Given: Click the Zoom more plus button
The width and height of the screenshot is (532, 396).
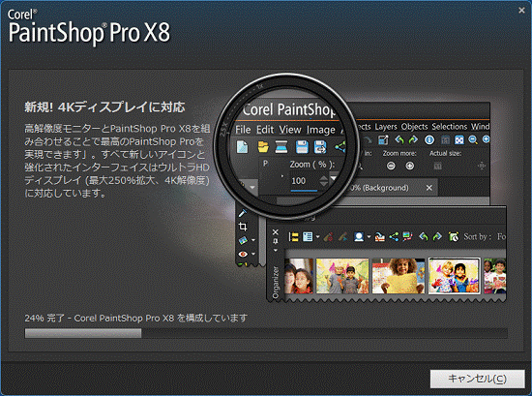Looking at the screenshot, I should [410, 167].
